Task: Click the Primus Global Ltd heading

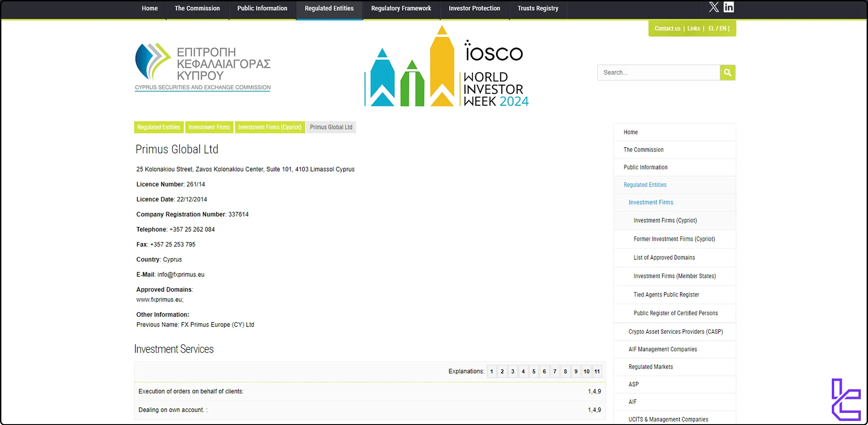Action: click(x=177, y=149)
